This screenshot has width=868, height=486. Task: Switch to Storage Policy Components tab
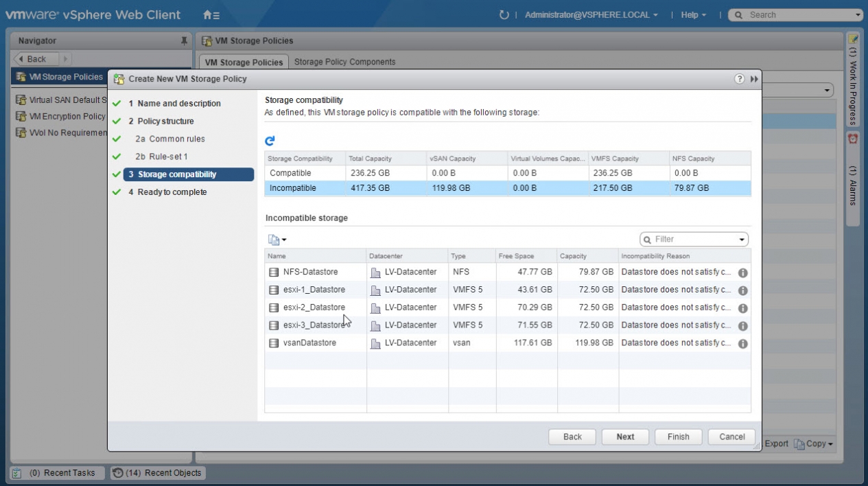pos(344,62)
